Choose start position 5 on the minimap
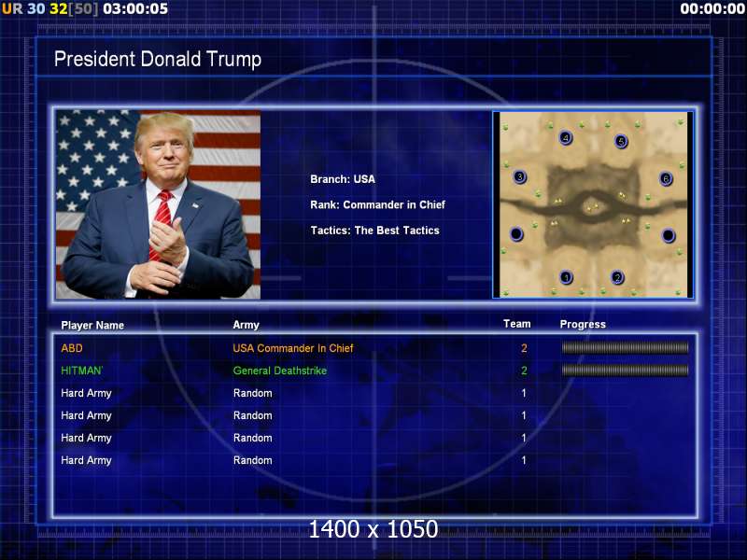Viewport: 747px width, 560px height. click(621, 142)
